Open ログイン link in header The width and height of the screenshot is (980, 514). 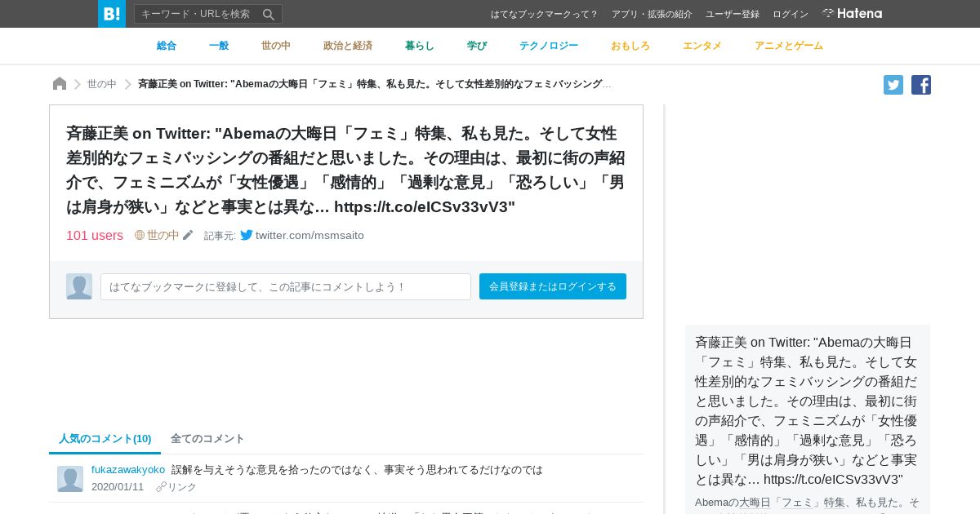(x=791, y=14)
